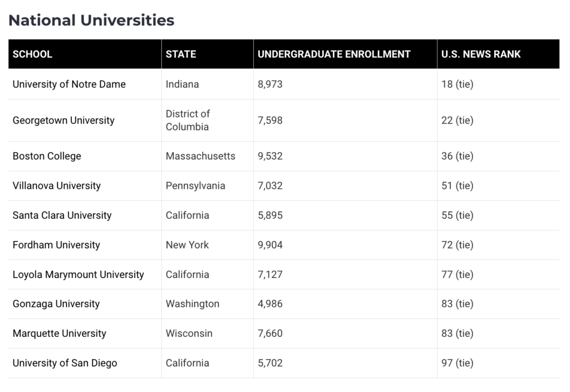Select the Georgetown University school name
The image size is (570, 392).
(x=63, y=120)
